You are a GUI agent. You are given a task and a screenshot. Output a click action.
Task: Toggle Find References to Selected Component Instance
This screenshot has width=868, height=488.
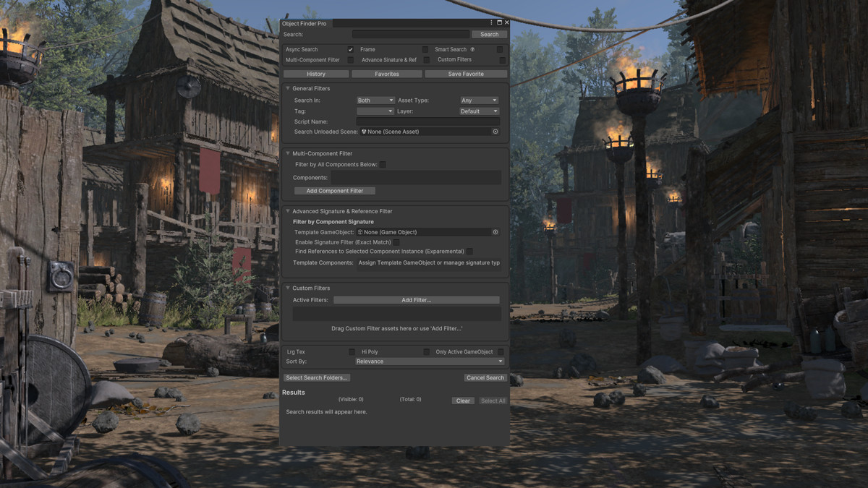point(469,252)
